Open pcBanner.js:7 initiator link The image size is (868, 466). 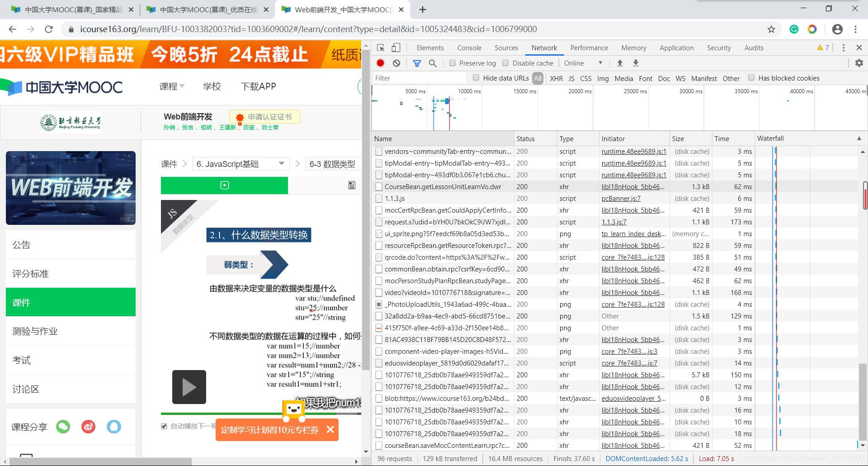pos(621,198)
